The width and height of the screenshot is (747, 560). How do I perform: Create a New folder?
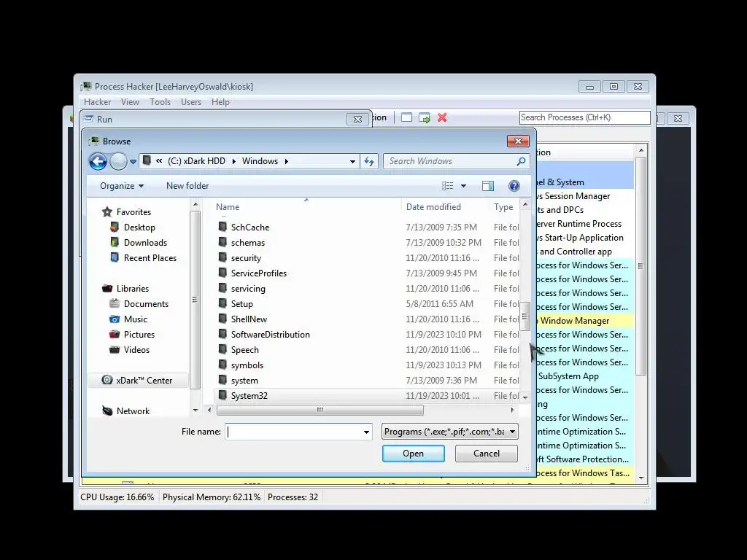(187, 186)
